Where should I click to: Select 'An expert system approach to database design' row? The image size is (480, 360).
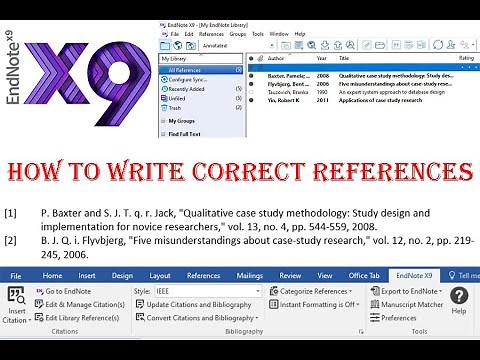coord(363,92)
